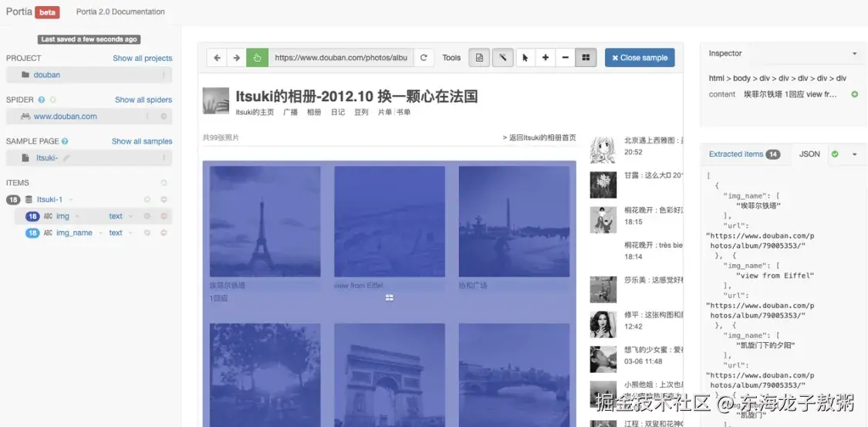This screenshot has width=868, height=427.
Task: Go back with the browser back arrow
Action: (x=217, y=58)
